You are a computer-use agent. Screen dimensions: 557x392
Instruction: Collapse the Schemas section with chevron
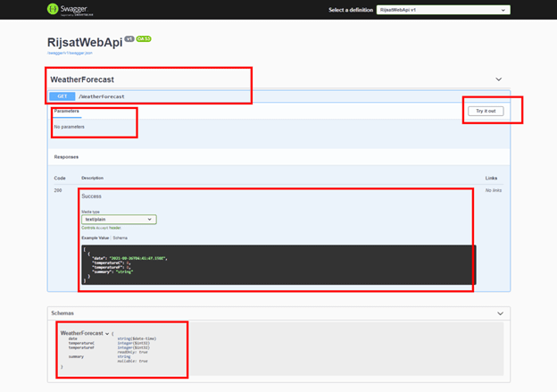tap(499, 313)
